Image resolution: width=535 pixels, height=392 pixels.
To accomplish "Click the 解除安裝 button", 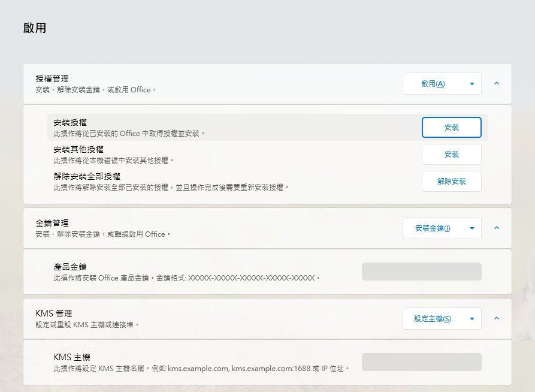I will 451,182.
